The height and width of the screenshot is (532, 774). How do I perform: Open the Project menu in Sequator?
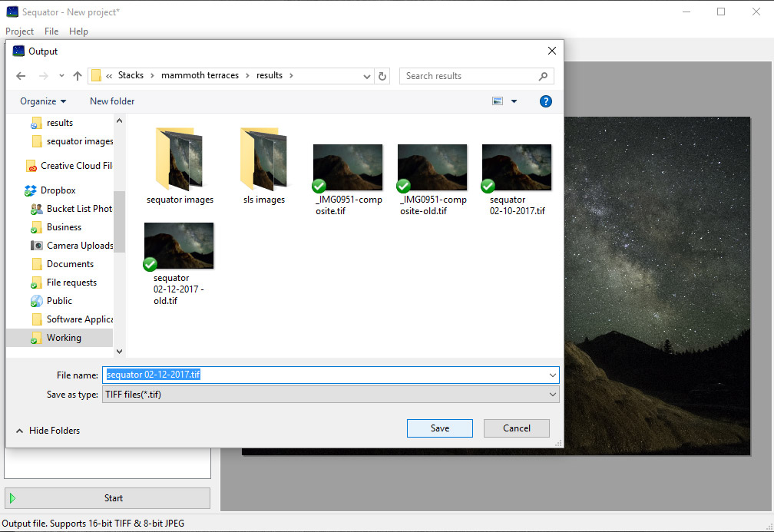(x=19, y=31)
